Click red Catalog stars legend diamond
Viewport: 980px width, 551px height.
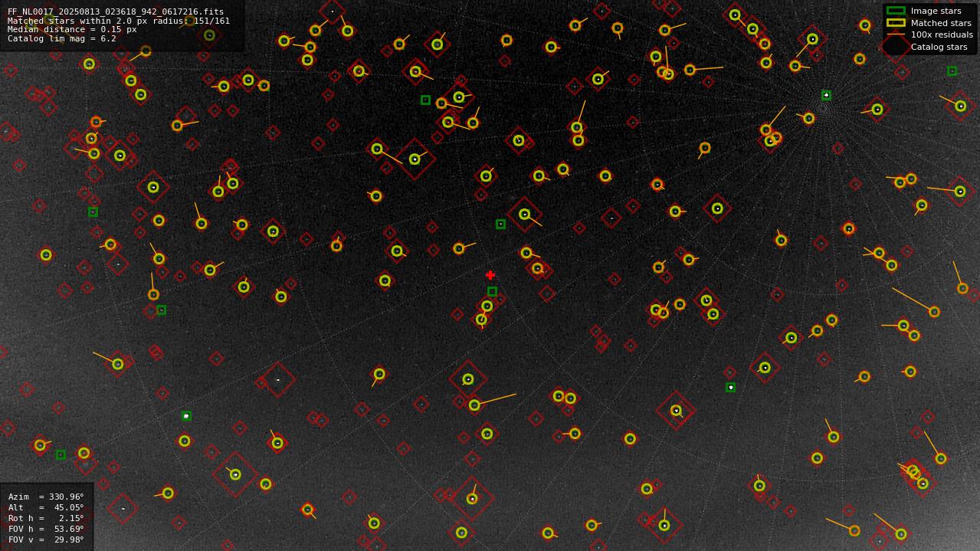pyautogui.click(x=896, y=47)
